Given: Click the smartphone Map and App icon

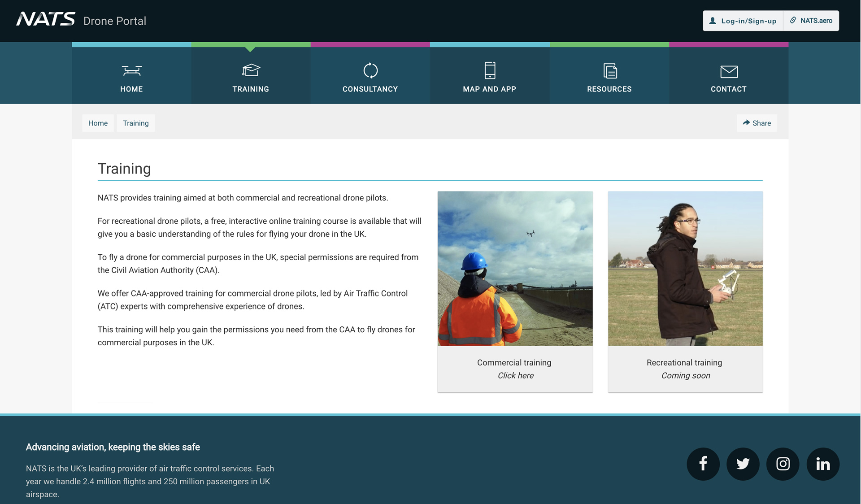Looking at the screenshot, I should (x=490, y=70).
